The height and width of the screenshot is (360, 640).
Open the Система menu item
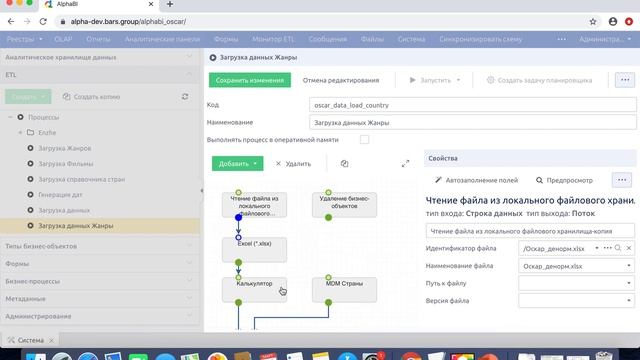point(411,39)
